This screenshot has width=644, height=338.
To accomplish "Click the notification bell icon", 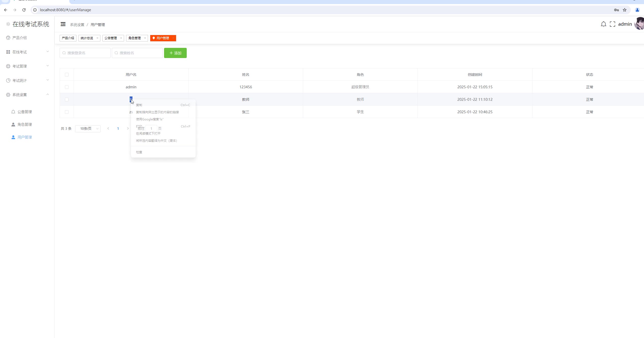I will (603, 24).
